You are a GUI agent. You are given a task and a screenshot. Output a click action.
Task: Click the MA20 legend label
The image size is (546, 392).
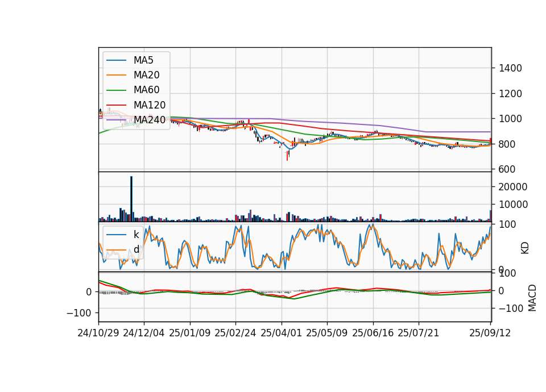146,75
